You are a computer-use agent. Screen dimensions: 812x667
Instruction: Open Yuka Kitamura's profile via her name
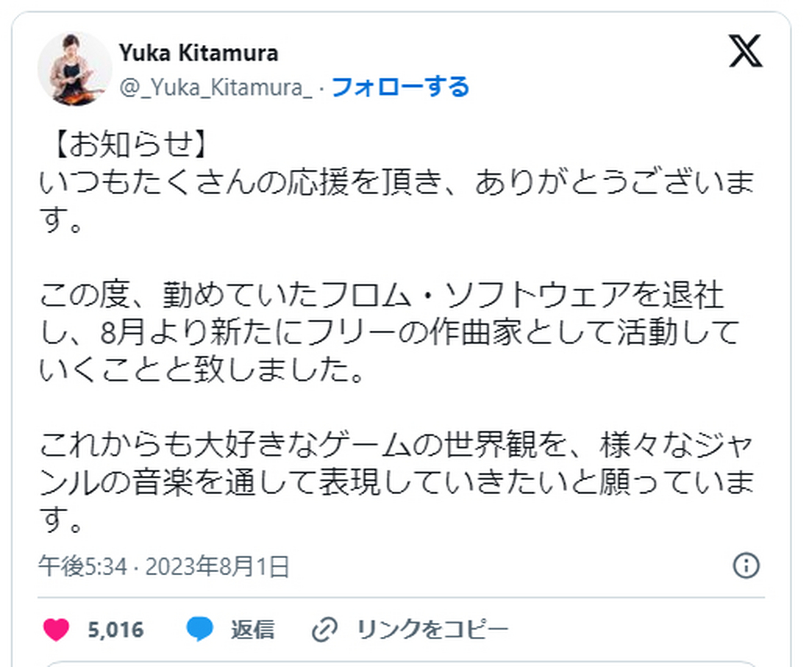coord(199,52)
